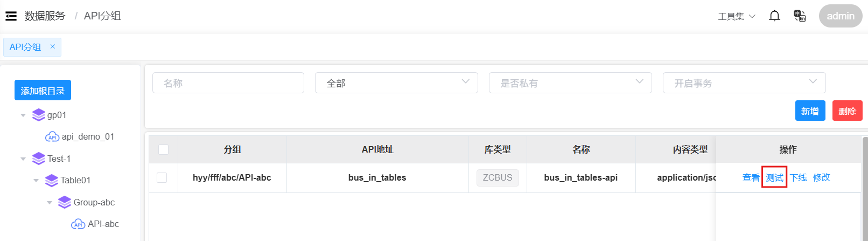
Task: Click the api_demo_01 cloud API icon
Action: pyautogui.click(x=52, y=137)
